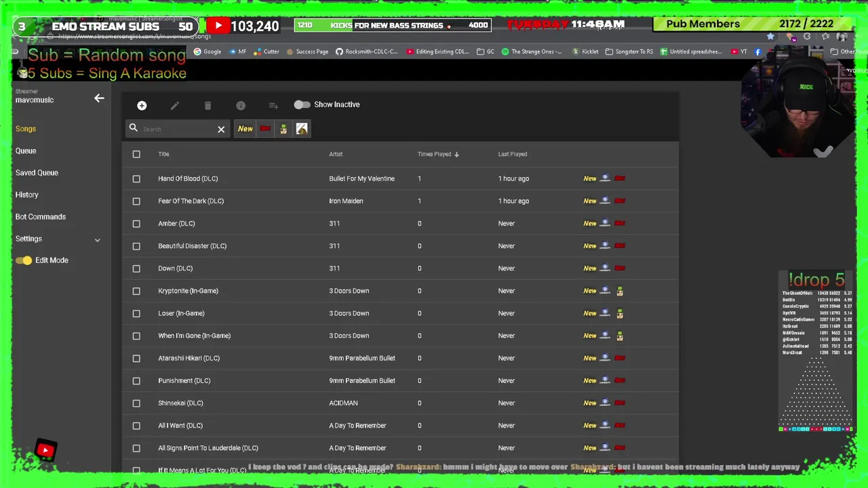The image size is (868, 488).
Task: Click the info circle icon in song toolbar
Action: [x=241, y=106]
